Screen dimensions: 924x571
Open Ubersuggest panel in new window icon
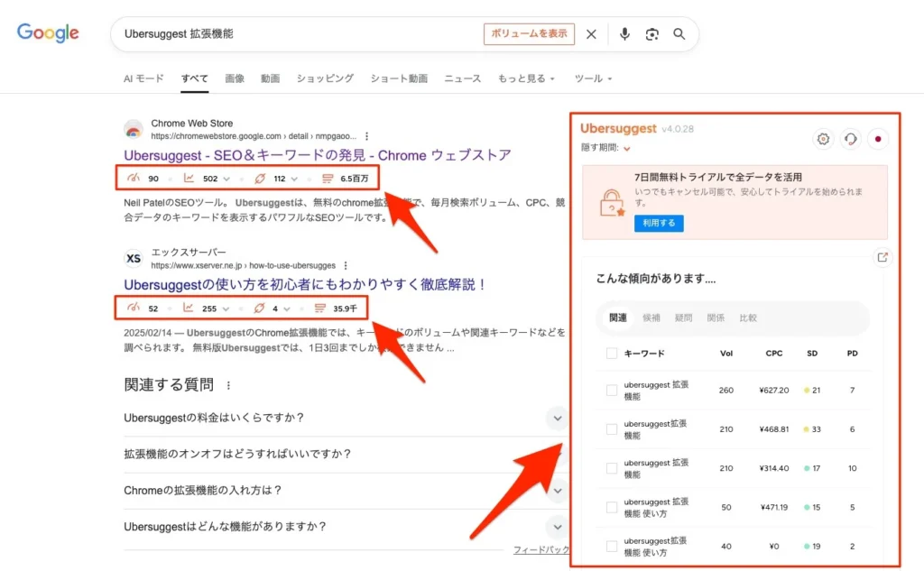pyautogui.click(x=882, y=257)
